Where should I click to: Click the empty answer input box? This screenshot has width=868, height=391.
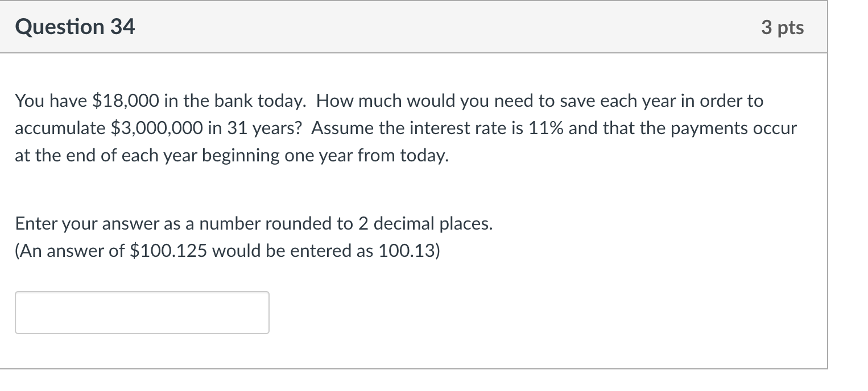tap(142, 313)
